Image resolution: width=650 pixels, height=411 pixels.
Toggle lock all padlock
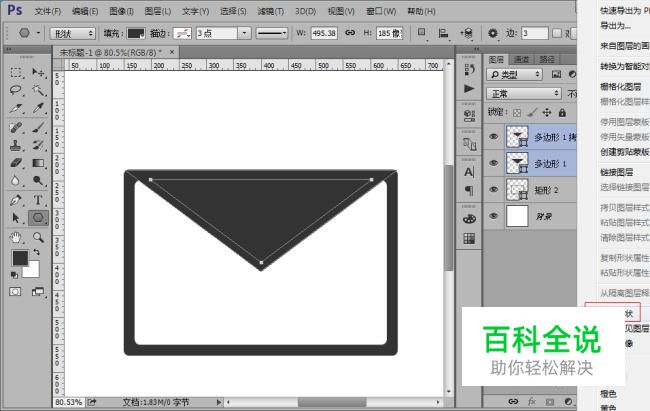562,112
